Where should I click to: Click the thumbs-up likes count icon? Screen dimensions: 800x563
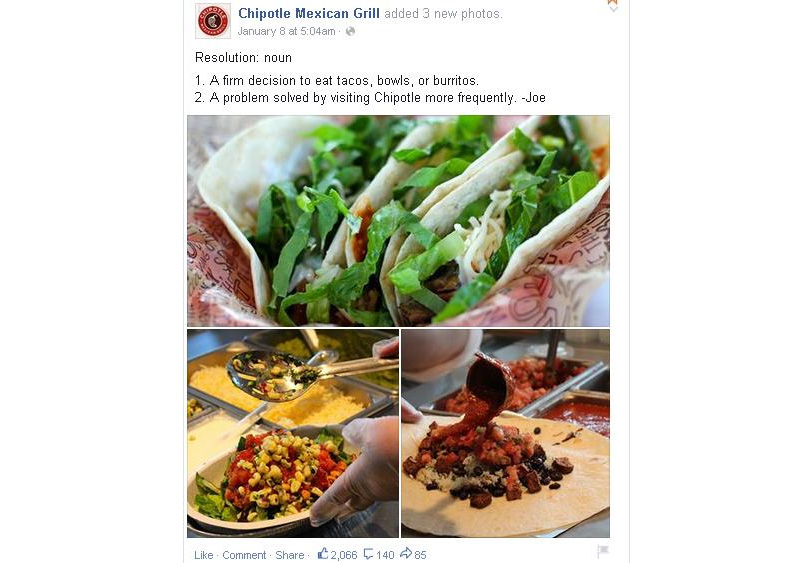click(x=322, y=553)
